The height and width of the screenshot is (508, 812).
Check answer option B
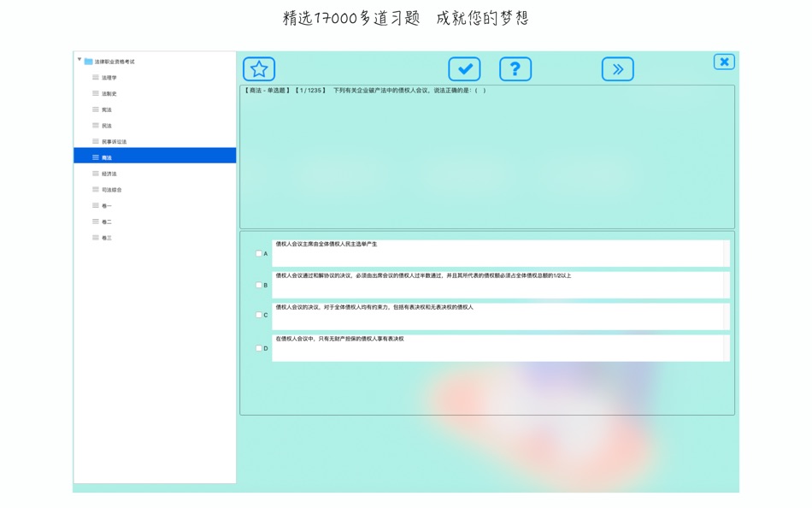coord(259,285)
